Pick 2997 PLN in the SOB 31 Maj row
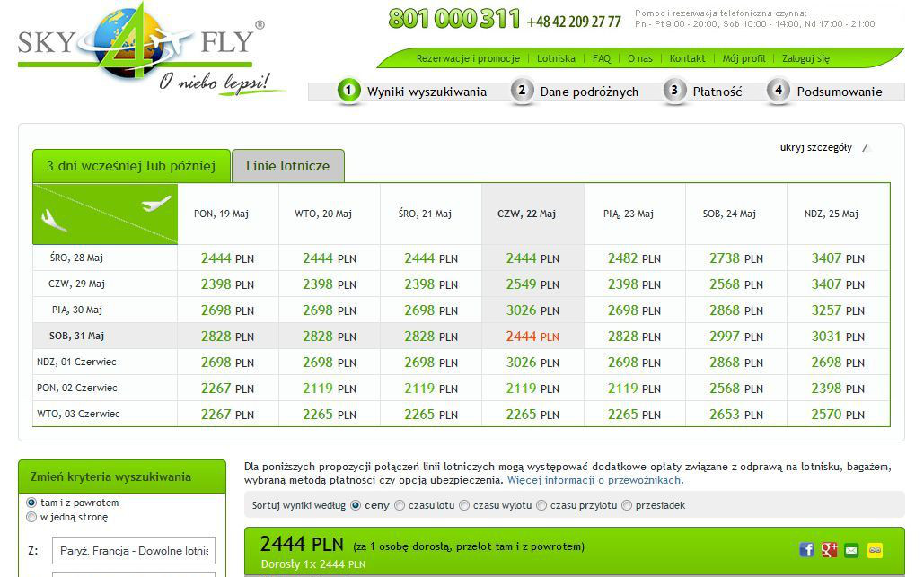The image size is (924, 577). point(736,337)
